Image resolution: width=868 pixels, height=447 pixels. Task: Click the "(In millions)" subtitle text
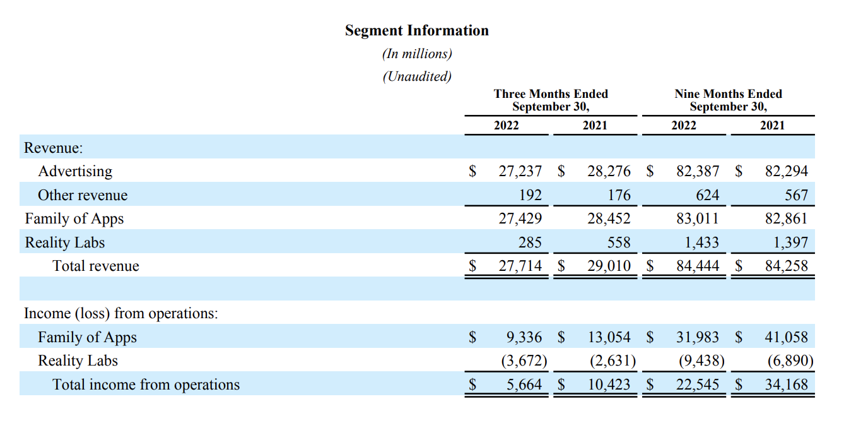[x=416, y=54]
